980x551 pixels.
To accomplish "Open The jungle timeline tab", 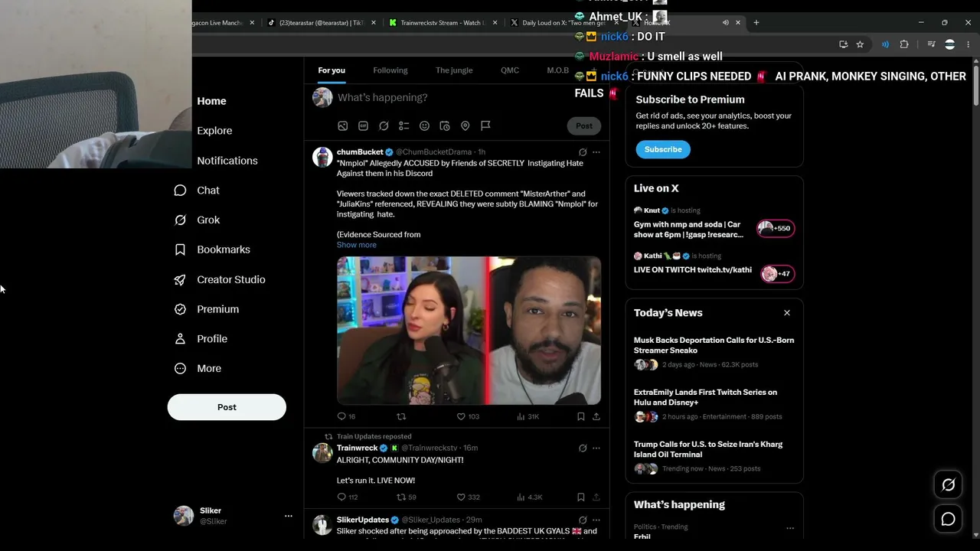I will [x=454, y=70].
